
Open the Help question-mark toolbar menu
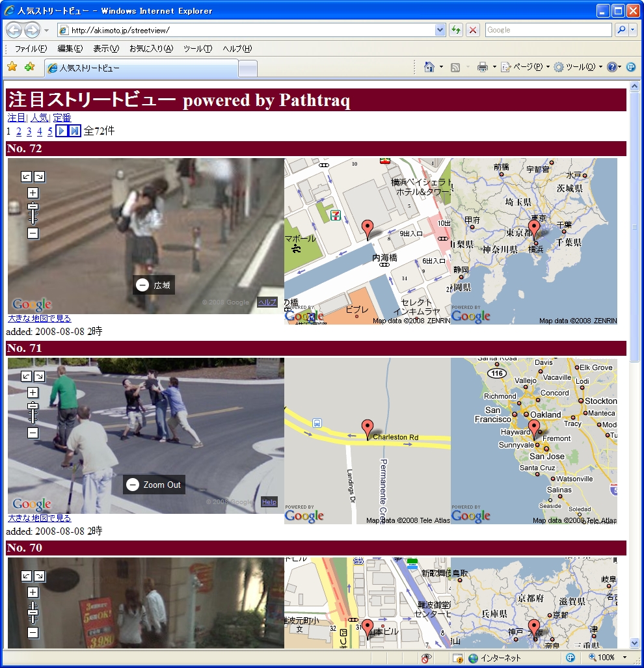click(x=614, y=67)
